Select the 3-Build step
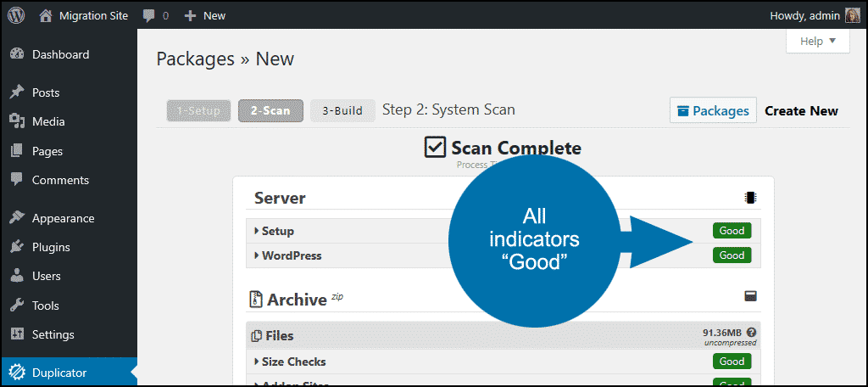This screenshot has width=868, height=387. (x=342, y=111)
